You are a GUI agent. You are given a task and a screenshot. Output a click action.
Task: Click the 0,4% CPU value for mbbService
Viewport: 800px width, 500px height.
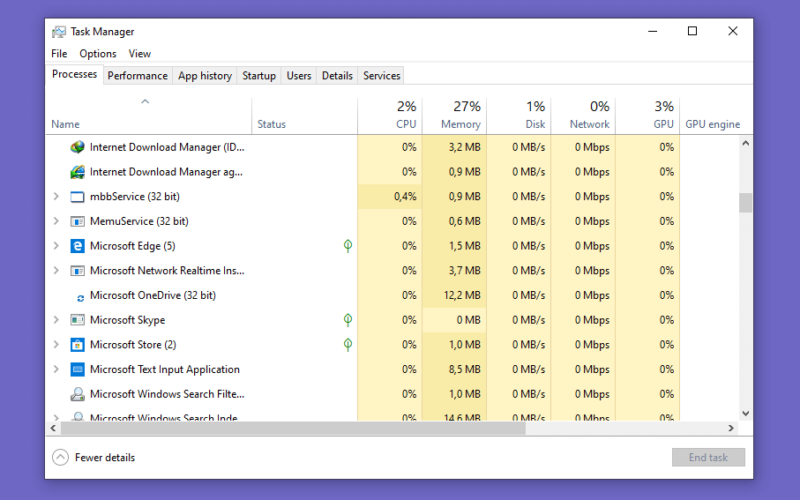(405, 196)
